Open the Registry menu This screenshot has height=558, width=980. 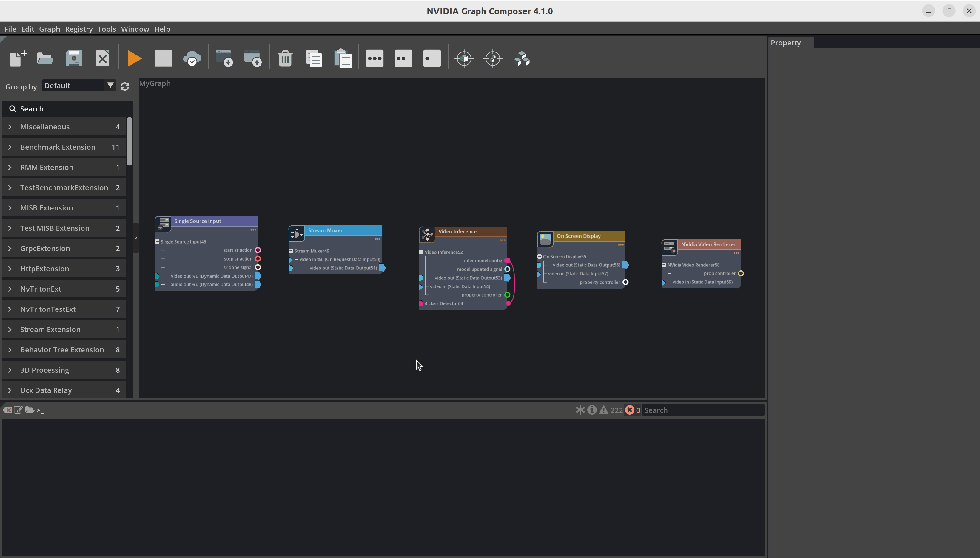[78, 29]
